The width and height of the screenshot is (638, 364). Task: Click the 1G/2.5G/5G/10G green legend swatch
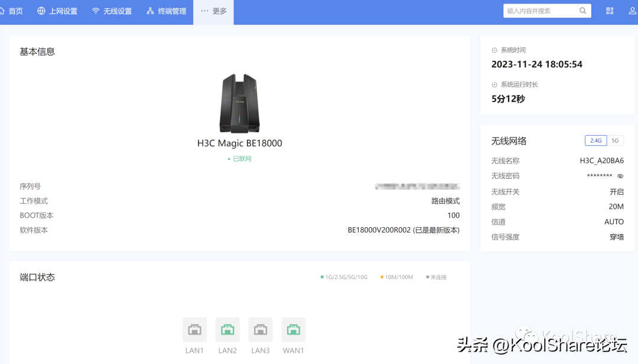point(322,277)
